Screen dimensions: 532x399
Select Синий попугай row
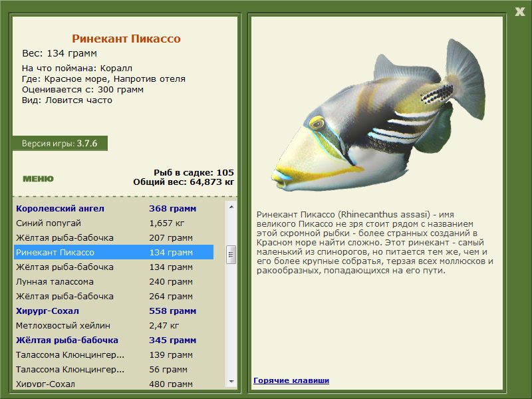[x=114, y=223]
